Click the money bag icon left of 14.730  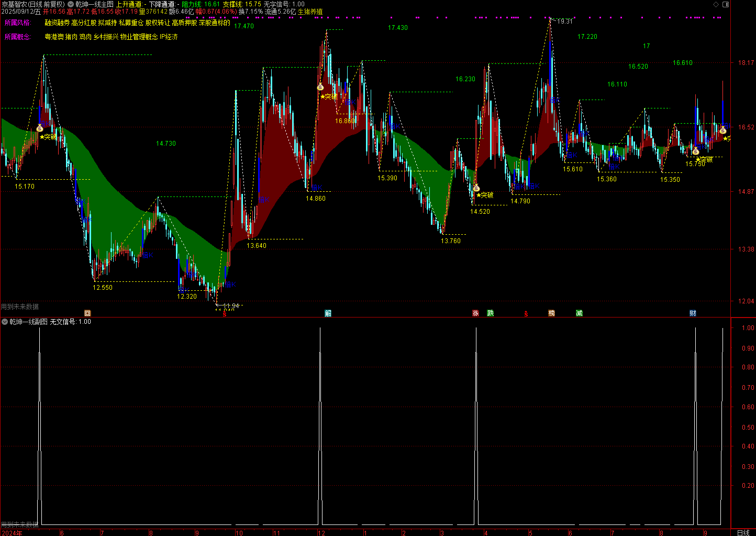click(x=40, y=128)
